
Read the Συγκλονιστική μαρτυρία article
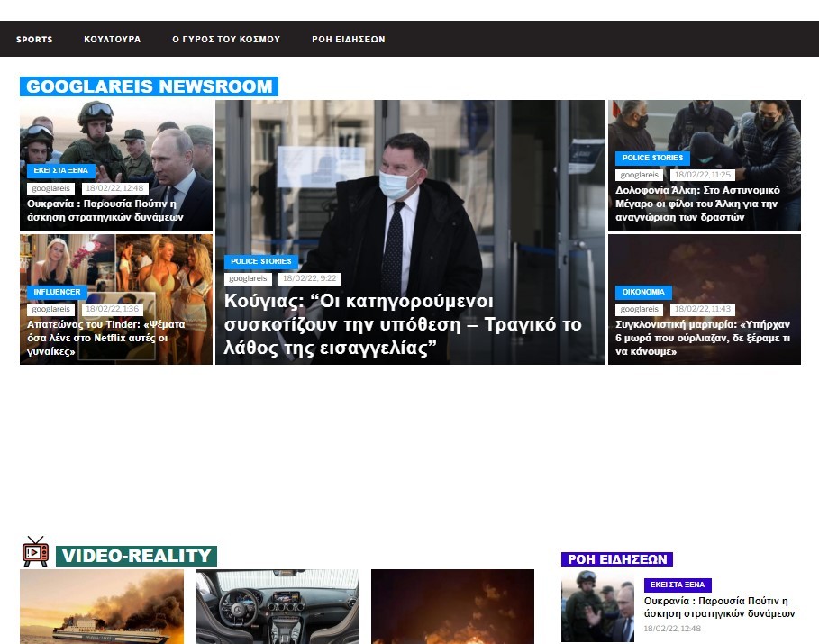pyautogui.click(x=703, y=338)
